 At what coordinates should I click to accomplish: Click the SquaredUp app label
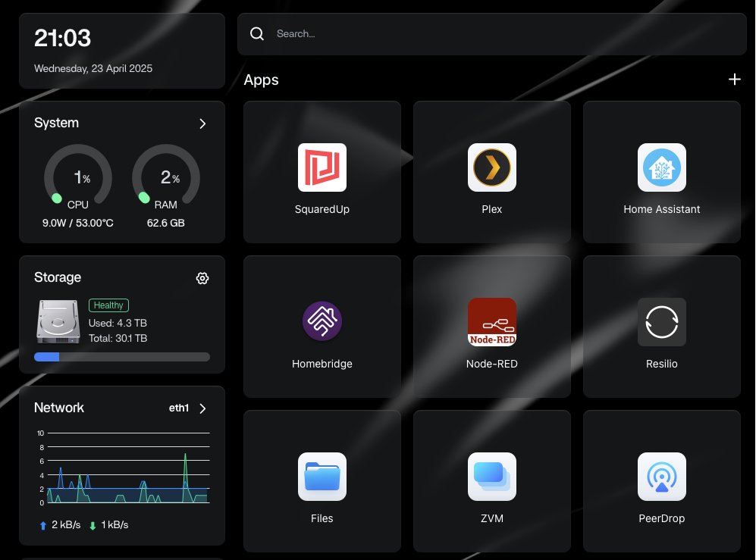coord(322,209)
